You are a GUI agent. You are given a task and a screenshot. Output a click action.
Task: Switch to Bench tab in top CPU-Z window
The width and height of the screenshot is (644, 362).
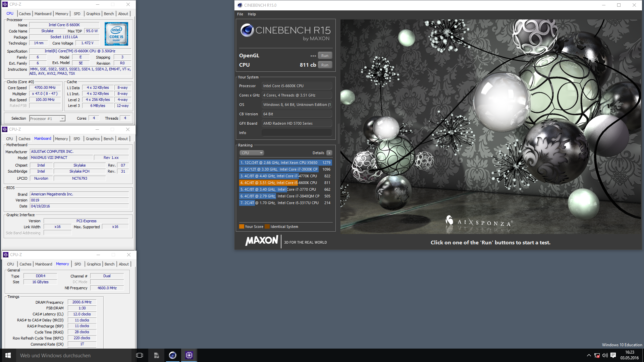[109, 14]
